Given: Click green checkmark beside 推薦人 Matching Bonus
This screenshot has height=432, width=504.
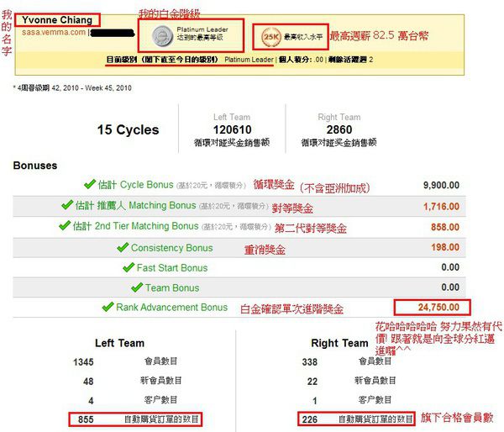Looking at the screenshot, I should 67,204.
